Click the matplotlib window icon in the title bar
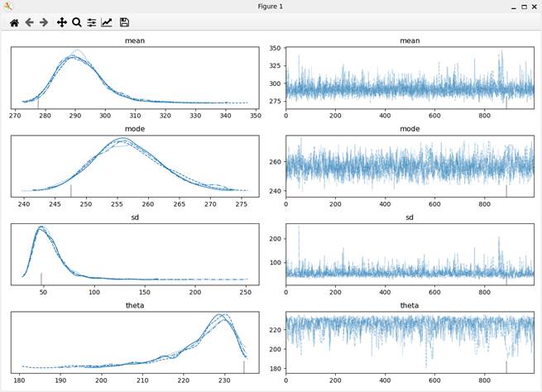This screenshot has width=542, height=392. pyautogui.click(x=8, y=7)
